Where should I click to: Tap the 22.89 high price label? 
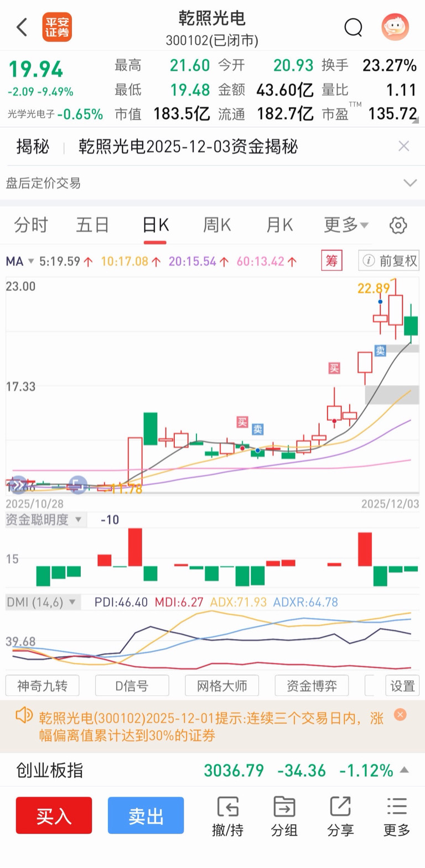374,289
